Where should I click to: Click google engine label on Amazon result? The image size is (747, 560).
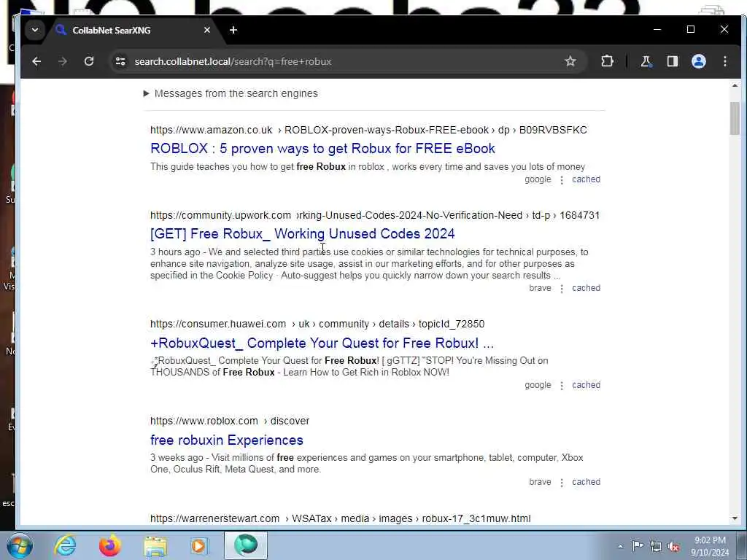click(538, 179)
